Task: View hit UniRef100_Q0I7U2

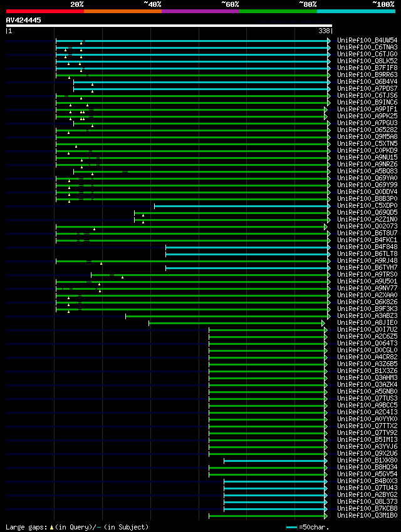Action: pos(367,329)
